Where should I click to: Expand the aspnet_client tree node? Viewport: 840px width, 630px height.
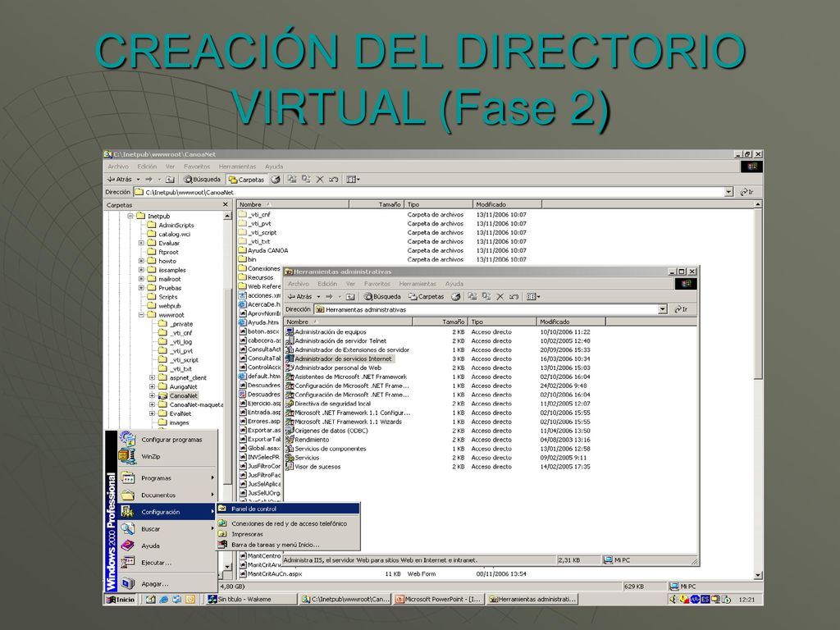click(152, 377)
